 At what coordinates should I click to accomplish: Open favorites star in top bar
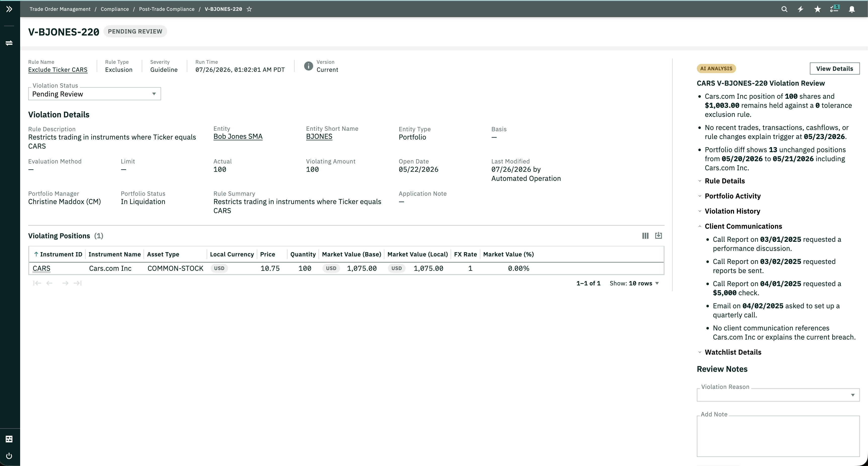(817, 9)
